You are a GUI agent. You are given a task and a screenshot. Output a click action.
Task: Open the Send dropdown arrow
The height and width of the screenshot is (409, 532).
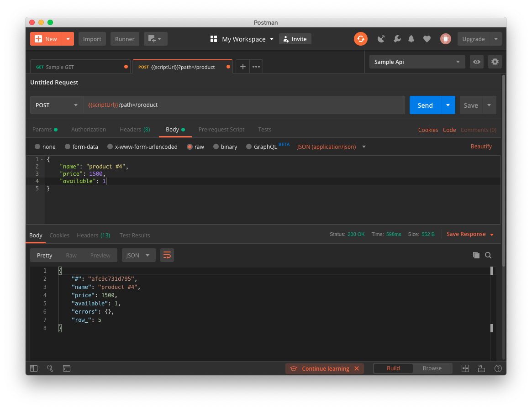tap(448, 105)
